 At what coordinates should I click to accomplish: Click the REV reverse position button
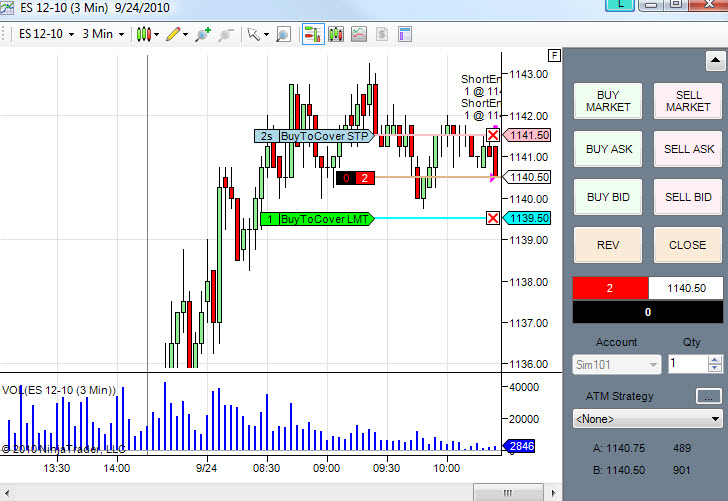click(608, 245)
